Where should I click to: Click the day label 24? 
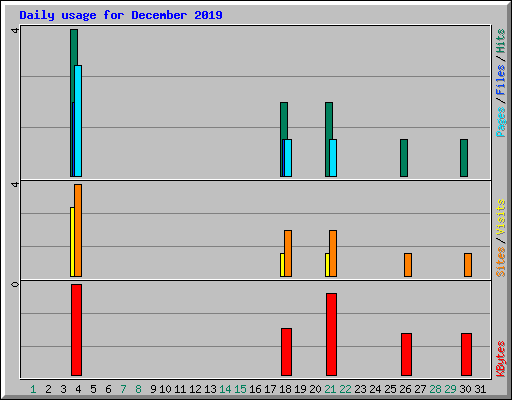pos(375,389)
